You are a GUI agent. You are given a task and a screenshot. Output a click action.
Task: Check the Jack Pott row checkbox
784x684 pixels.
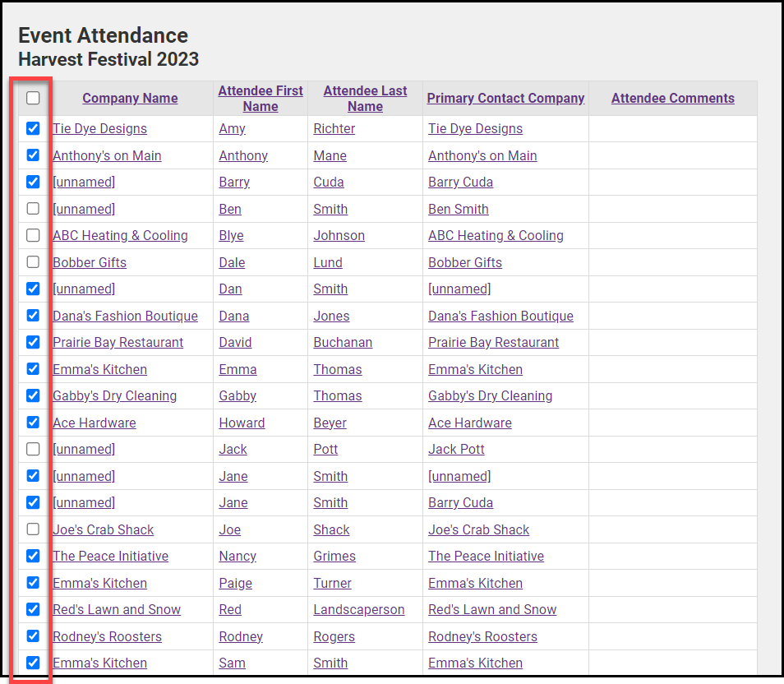pos(33,449)
